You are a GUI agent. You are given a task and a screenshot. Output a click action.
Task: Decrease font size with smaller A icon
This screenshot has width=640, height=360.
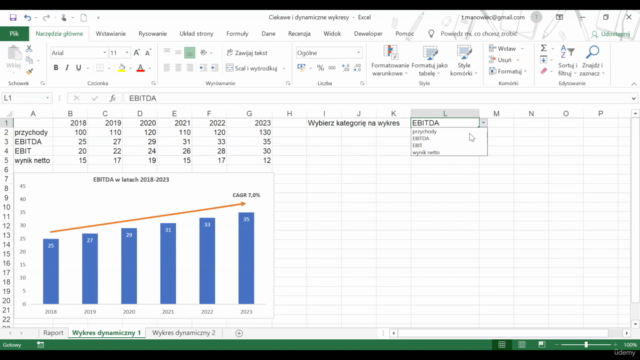148,53
